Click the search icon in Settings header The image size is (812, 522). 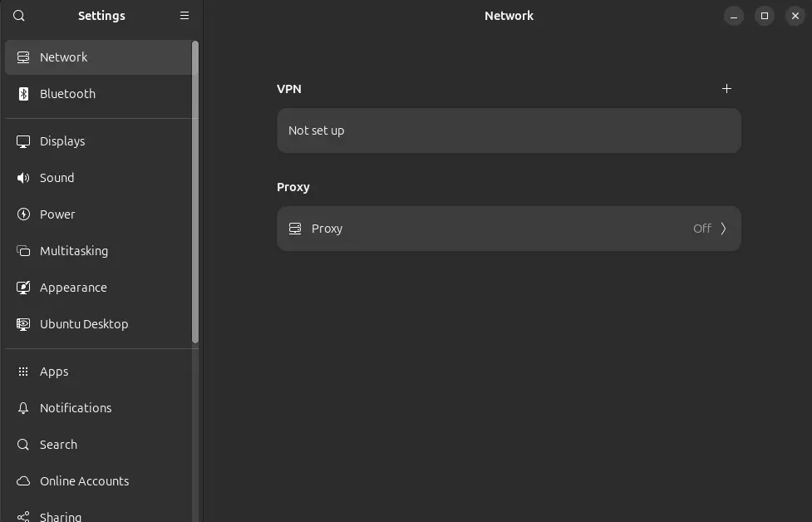(x=19, y=16)
